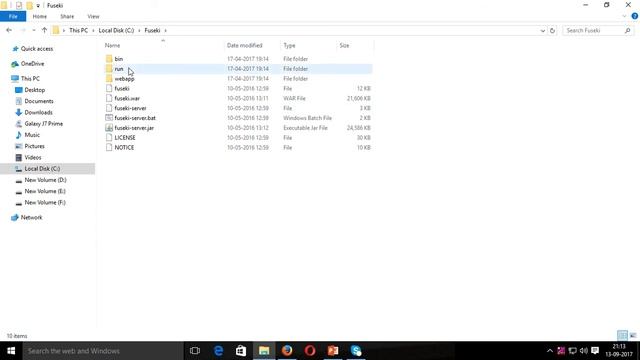The image size is (640, 360).
Task: Open Action Center notifications icon
Action: (x=595, y=351)
